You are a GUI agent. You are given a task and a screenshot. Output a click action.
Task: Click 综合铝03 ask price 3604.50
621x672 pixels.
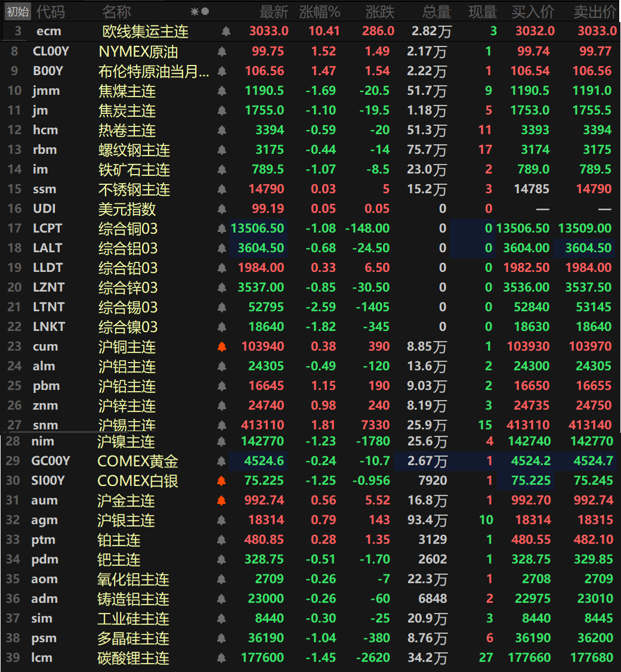[588, 248]
